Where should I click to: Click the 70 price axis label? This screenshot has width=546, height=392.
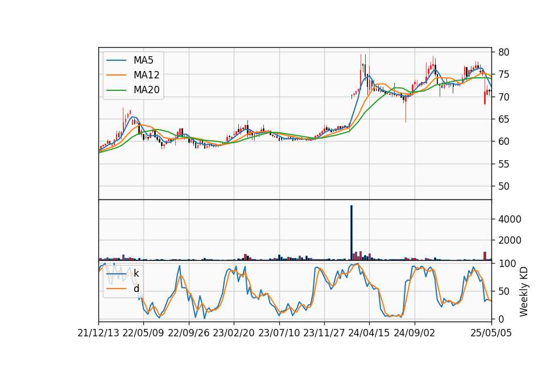tap(503, 97)
